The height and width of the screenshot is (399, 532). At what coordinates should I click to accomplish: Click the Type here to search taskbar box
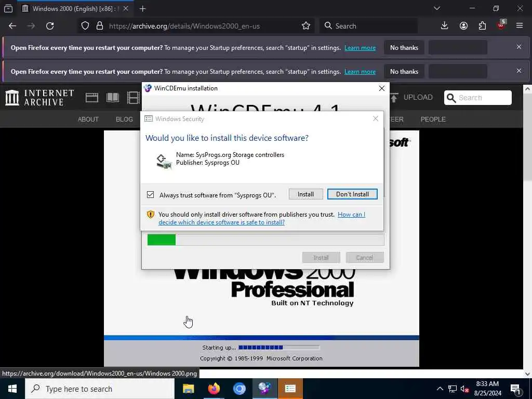[100, 389]
